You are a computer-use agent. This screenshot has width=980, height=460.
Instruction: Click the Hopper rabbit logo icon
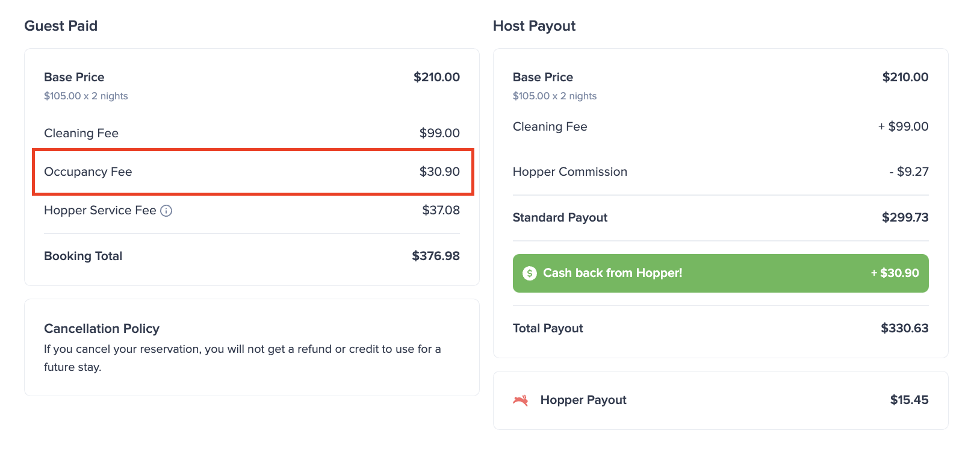pos(521,400)
